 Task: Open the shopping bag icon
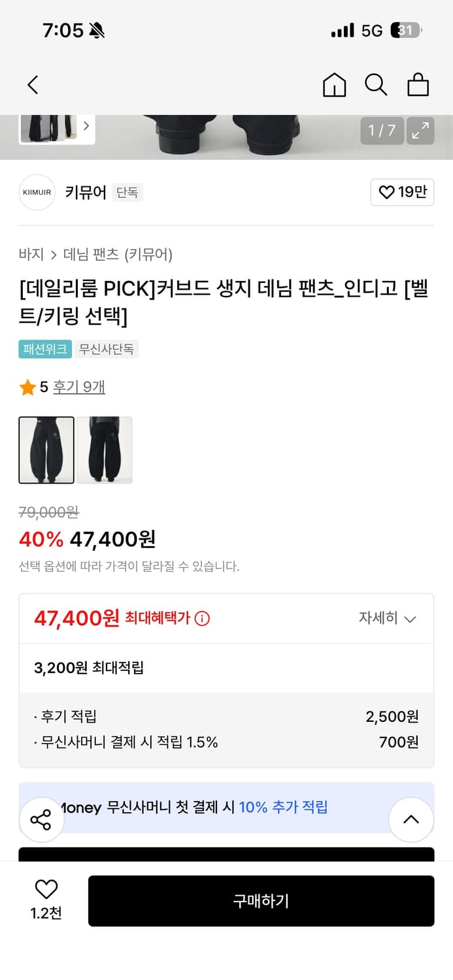pos(418,85)
